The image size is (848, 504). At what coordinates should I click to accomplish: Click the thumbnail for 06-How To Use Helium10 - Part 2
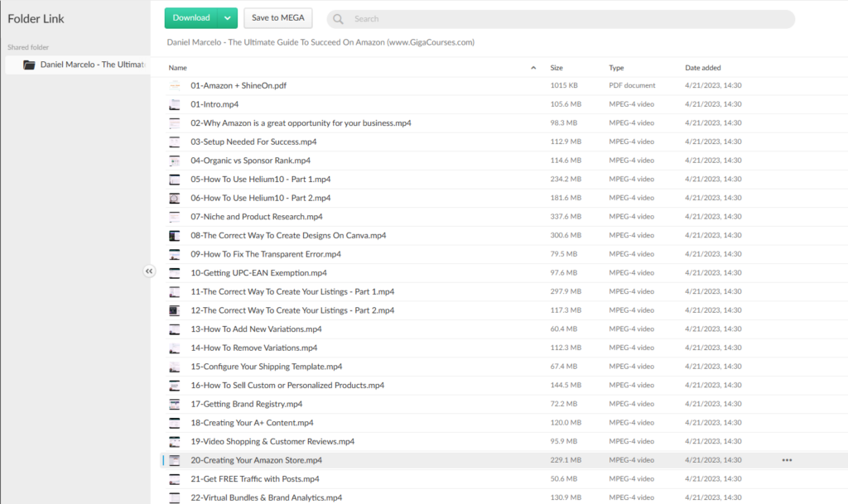click(175, 199)
